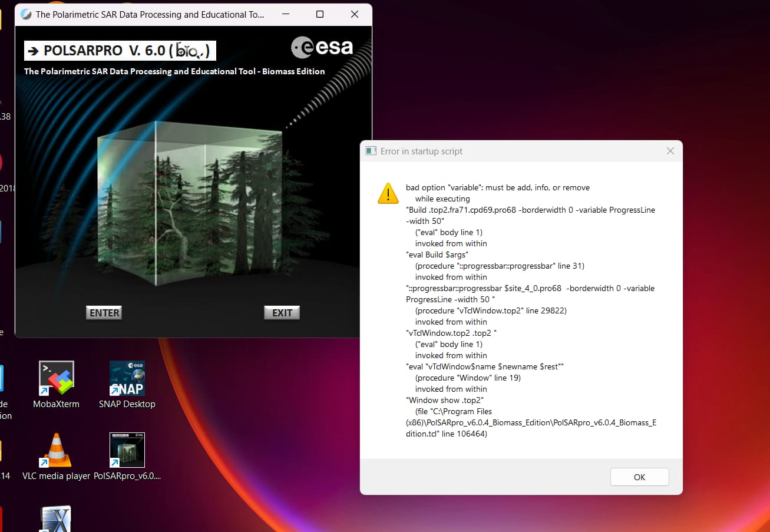
Task: Click the yellow warning triangle icon
Action: 388,193
